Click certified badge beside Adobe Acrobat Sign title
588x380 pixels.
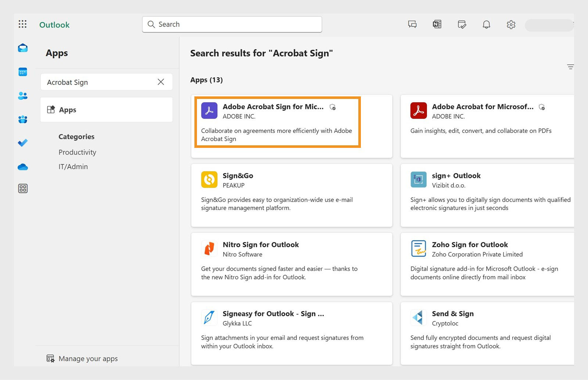333,107
